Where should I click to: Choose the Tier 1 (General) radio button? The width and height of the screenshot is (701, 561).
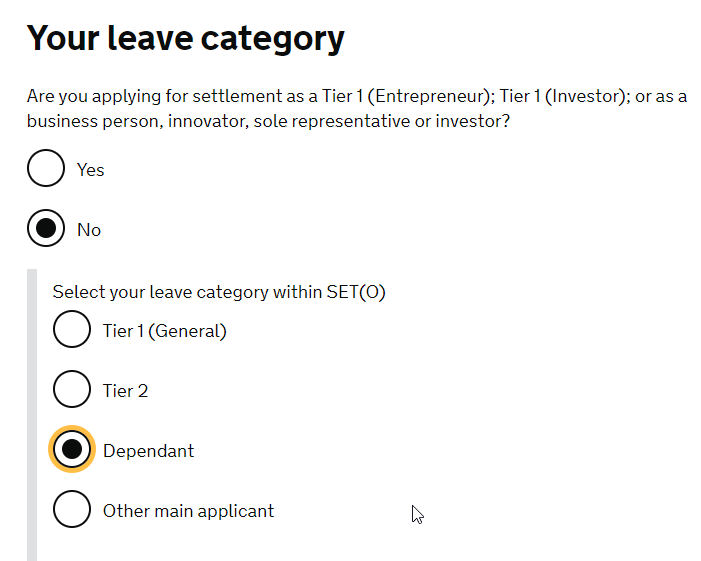(72, 330)
